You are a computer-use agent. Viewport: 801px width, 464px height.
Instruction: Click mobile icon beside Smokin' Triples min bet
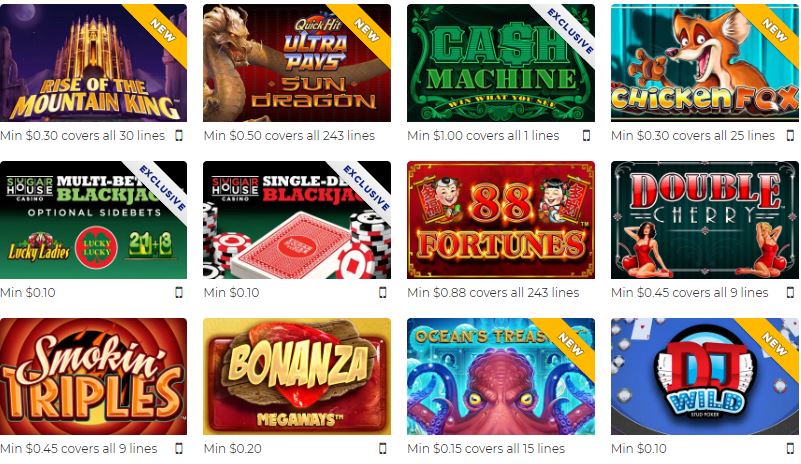tap(179, 448)
